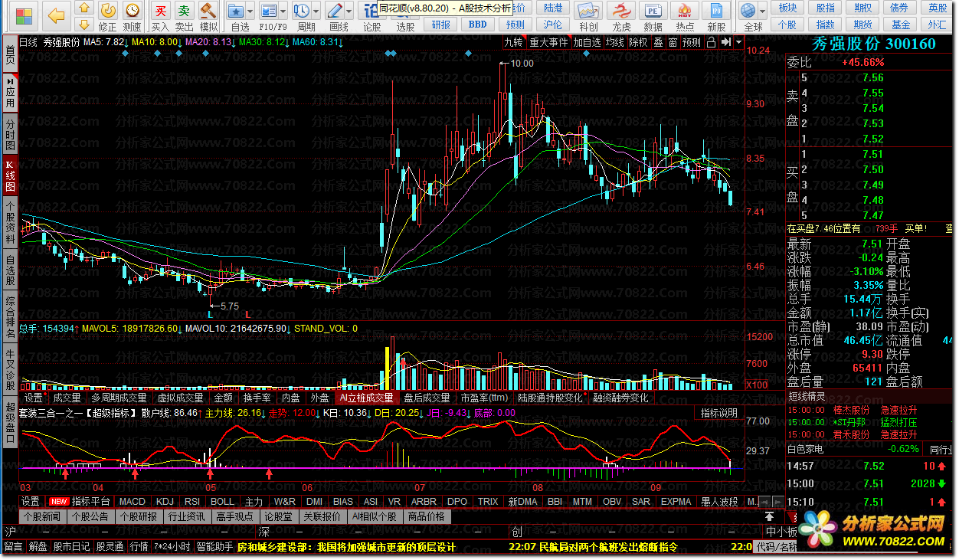Toggle 窗 multi-window mode
Viewport: 959px width, 560px height.
pyautogui.click(x=673, y=42)
